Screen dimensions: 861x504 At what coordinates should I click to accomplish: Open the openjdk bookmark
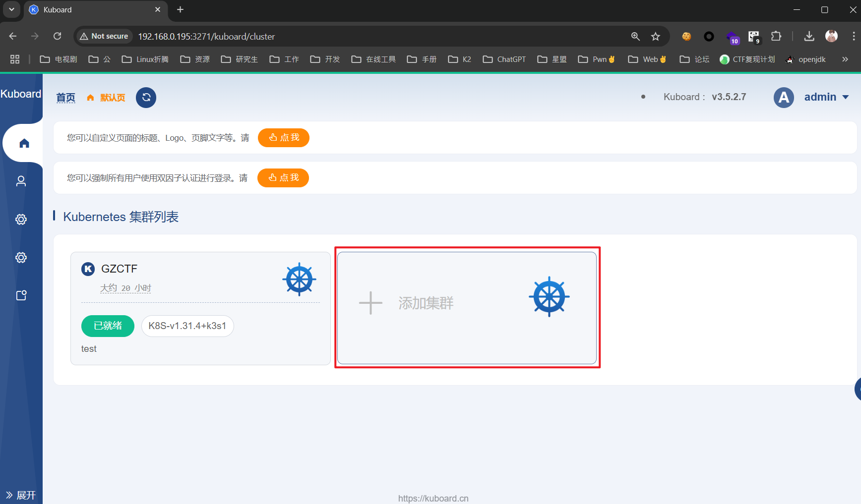806,59
